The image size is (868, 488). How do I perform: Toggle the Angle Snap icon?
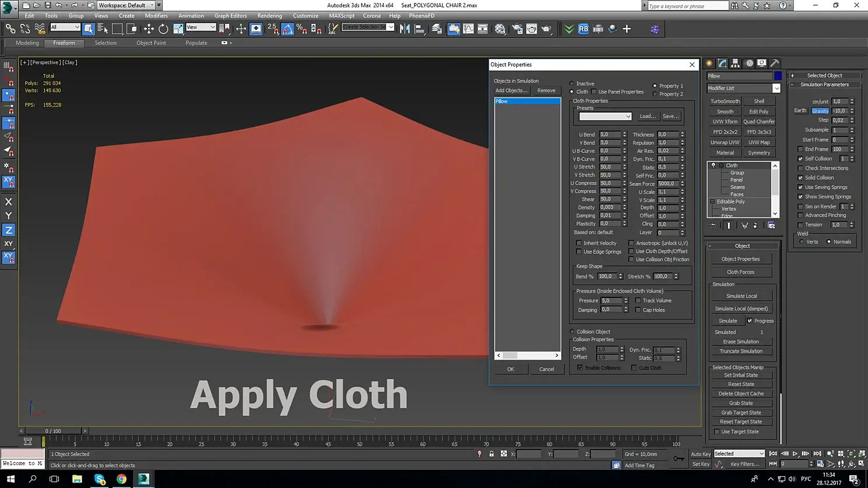pyautogui.click(x=288, y=29)
